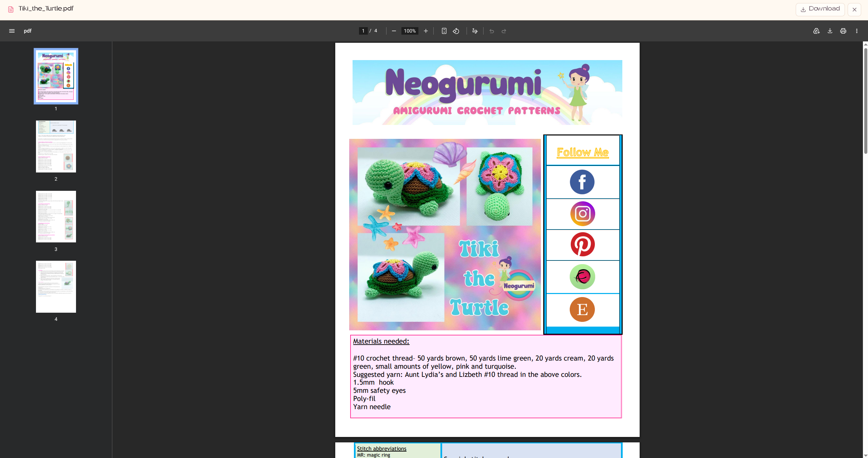
Task: Select page 1 thumbnail
Action: 56,76
